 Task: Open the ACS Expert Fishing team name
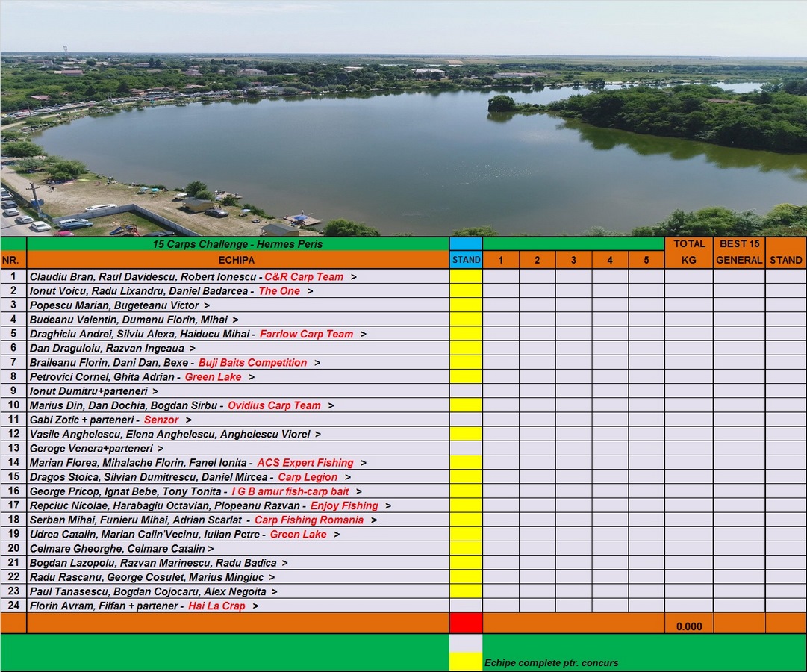305,463
